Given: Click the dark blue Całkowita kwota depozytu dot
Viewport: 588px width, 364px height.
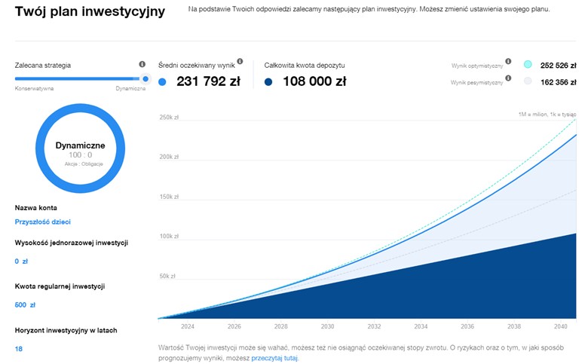Looking at the screenshot, I should [x=269, y=82].
